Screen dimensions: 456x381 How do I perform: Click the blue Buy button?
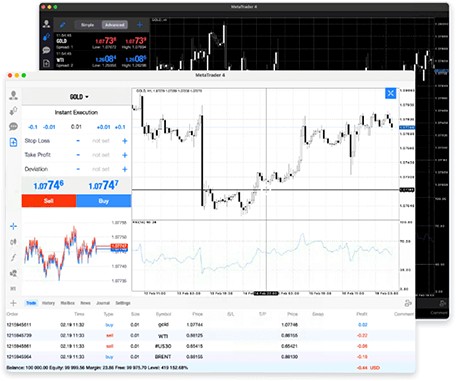[104, 201]
